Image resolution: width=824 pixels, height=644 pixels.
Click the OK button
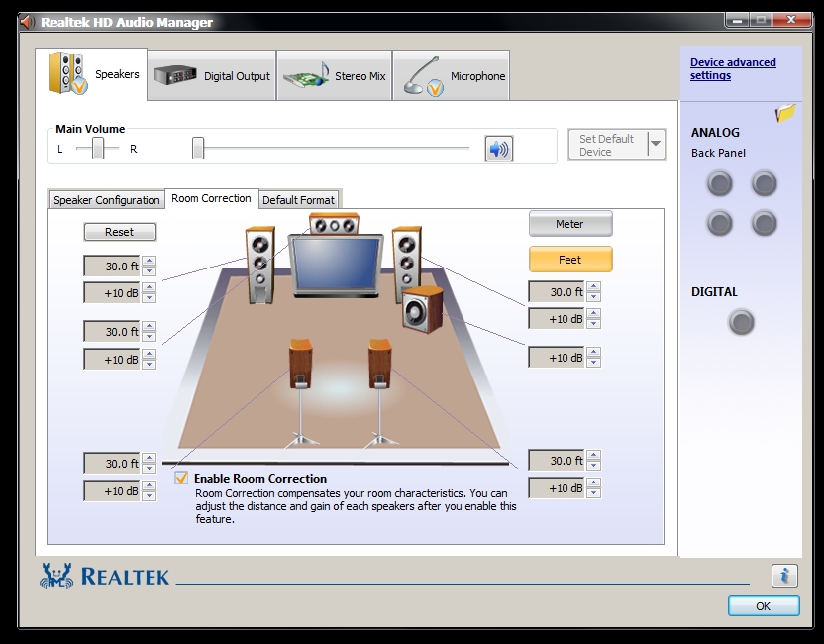point(764,606)
